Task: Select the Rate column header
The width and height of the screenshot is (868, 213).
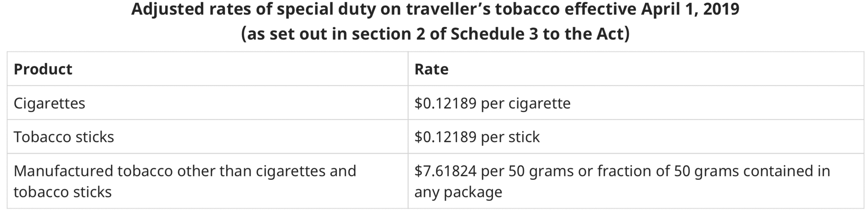Action: (x=431, y=69)
